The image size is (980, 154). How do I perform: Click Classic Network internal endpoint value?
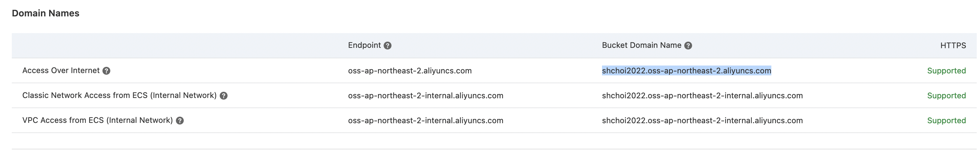pyautogui.click(x=425, y=95)
